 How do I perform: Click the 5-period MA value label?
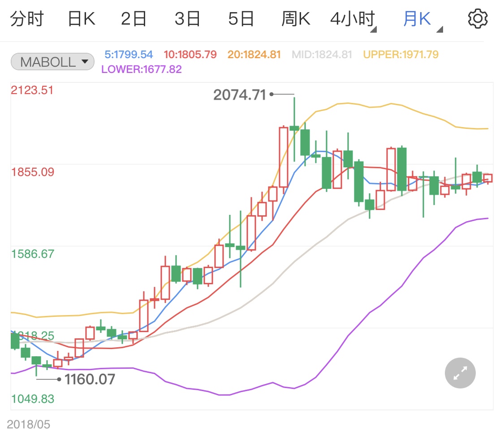[x=129, y=55]
